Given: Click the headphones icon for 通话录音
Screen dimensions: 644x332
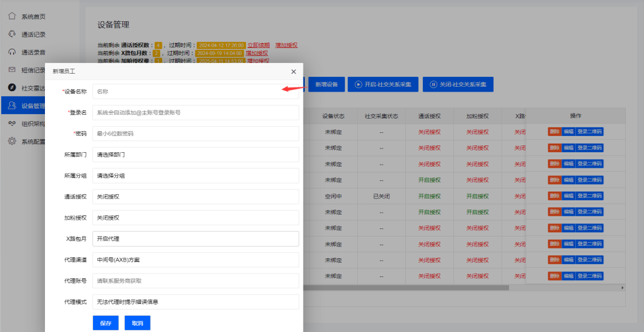Looking at the screenshot, I should tap(12, 52).
